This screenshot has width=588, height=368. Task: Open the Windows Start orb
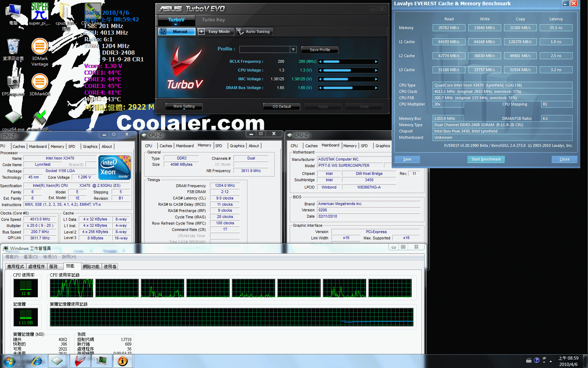point(9,361)
